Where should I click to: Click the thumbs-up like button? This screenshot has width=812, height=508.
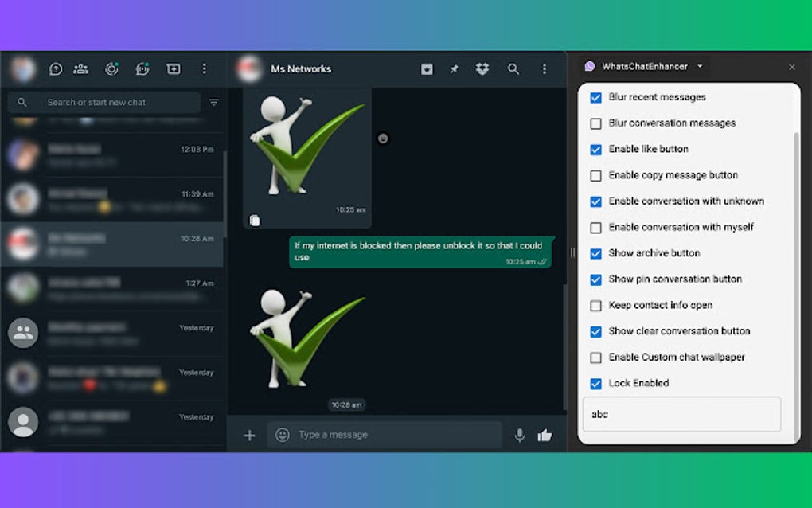pyautogui.click(x=545, y=435)
